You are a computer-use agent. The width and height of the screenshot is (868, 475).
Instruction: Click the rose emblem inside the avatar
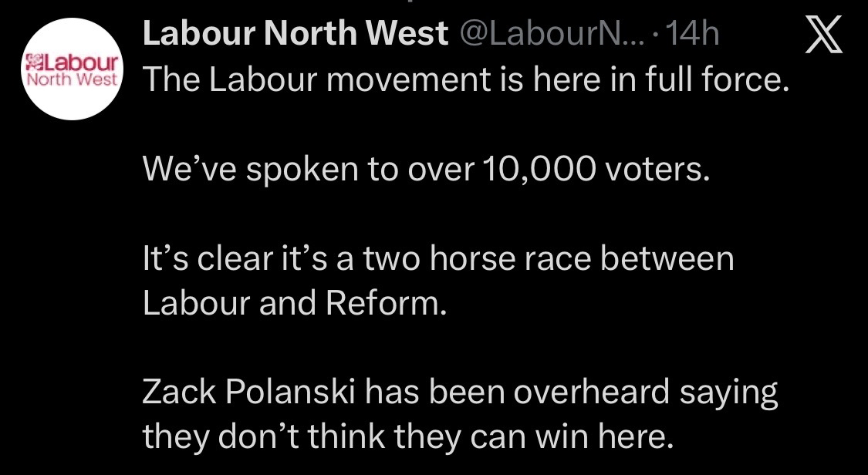pyautogui.click(x=34, y=60)
